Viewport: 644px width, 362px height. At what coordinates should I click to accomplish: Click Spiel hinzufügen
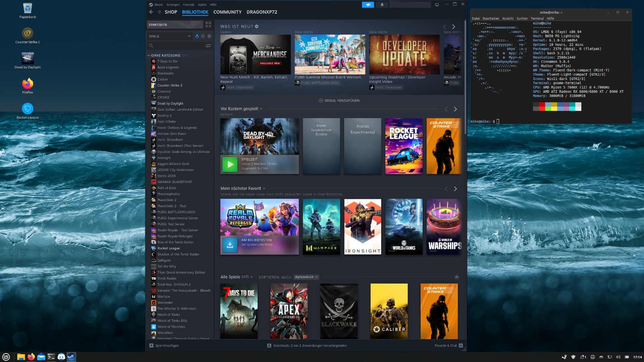(x=167, y=346)
